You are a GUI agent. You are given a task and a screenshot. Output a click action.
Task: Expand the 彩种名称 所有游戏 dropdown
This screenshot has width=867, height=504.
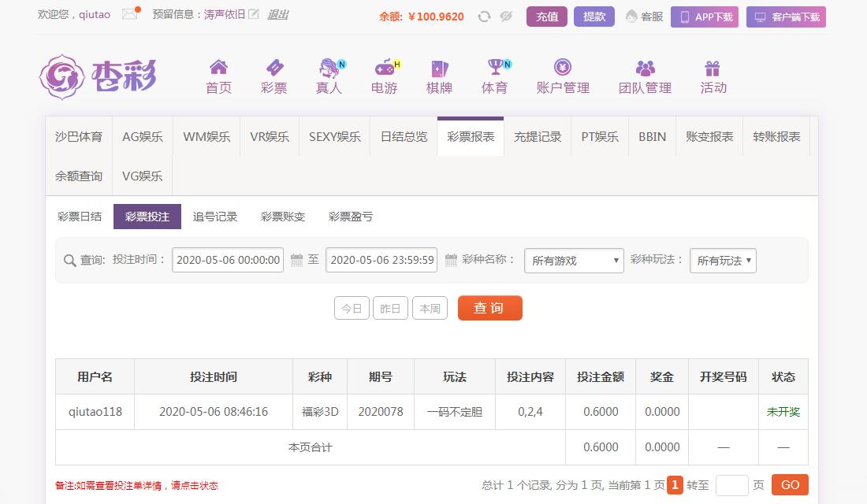pos(574,261)
